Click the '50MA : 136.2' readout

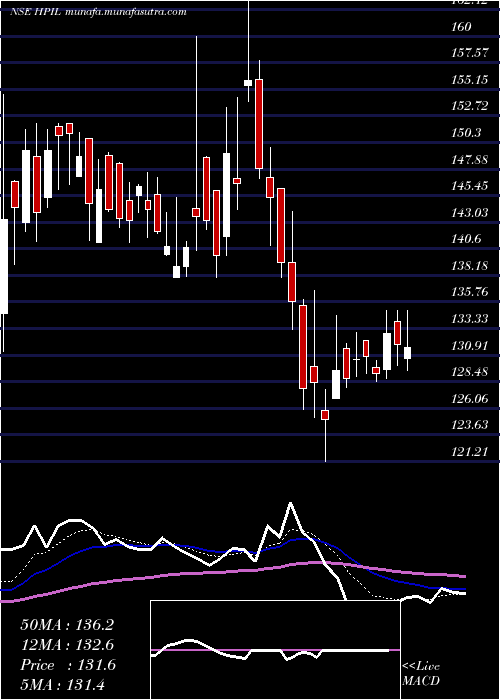pos(67,625)
